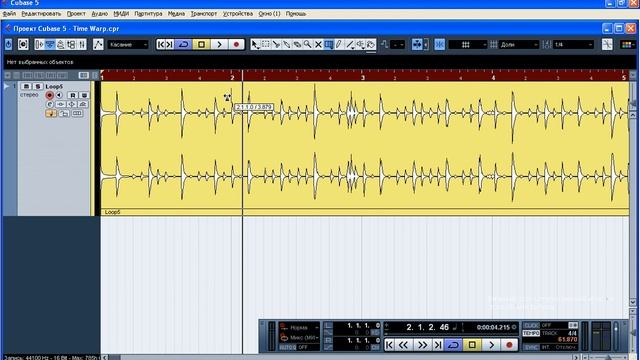The height and width of the screenshot is (360, 640).
Task: Select the Zoom magnifier tool
Action: tap(307, 44)
